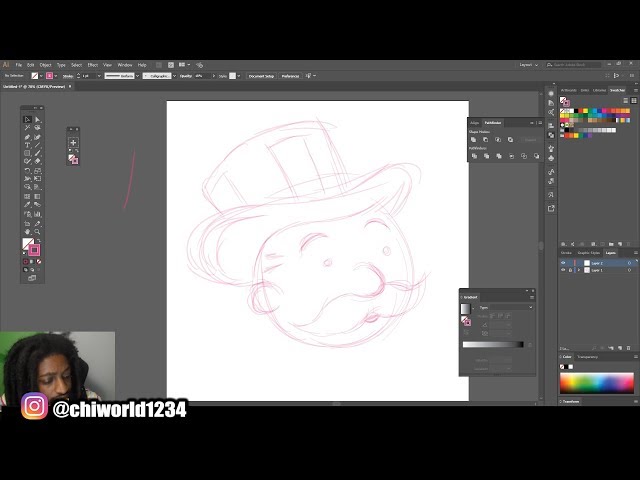The height and width of the screenshot is (480, 640).
Task: Click the Document Setup button
Action: pos(261,76)
